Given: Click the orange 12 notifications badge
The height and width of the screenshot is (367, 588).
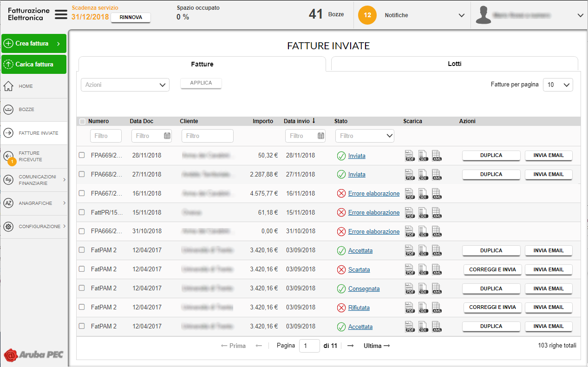Looking at the screenshot, I should 367,15.
